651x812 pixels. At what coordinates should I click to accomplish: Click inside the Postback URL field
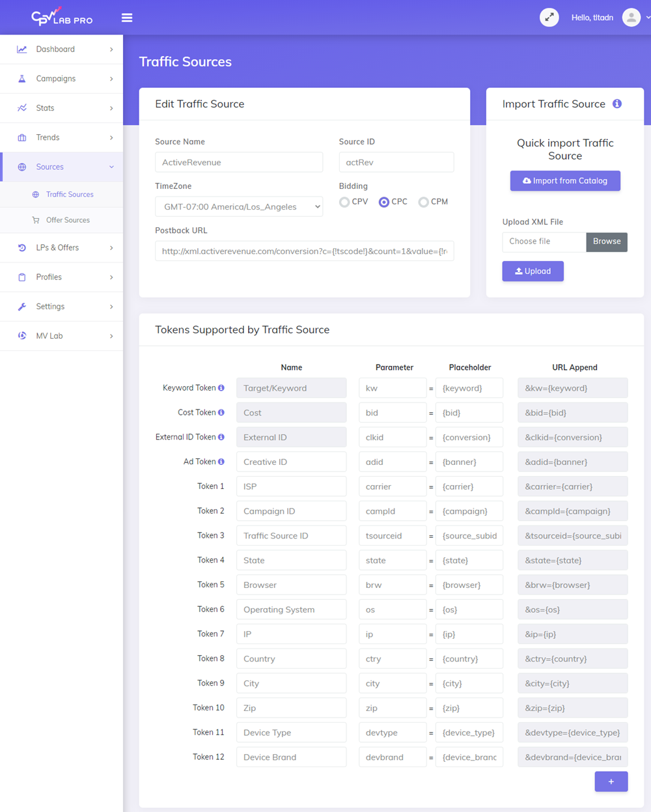(304, 251)
